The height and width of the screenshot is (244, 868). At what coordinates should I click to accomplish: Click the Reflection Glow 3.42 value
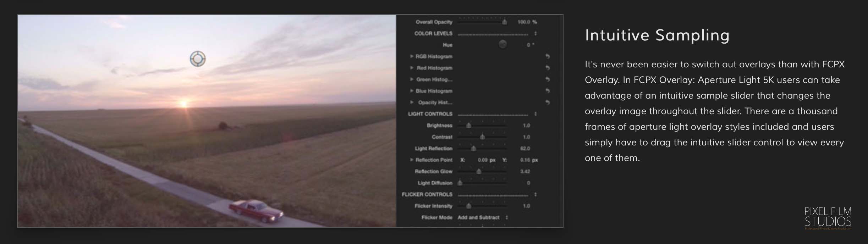click(525, 171)
